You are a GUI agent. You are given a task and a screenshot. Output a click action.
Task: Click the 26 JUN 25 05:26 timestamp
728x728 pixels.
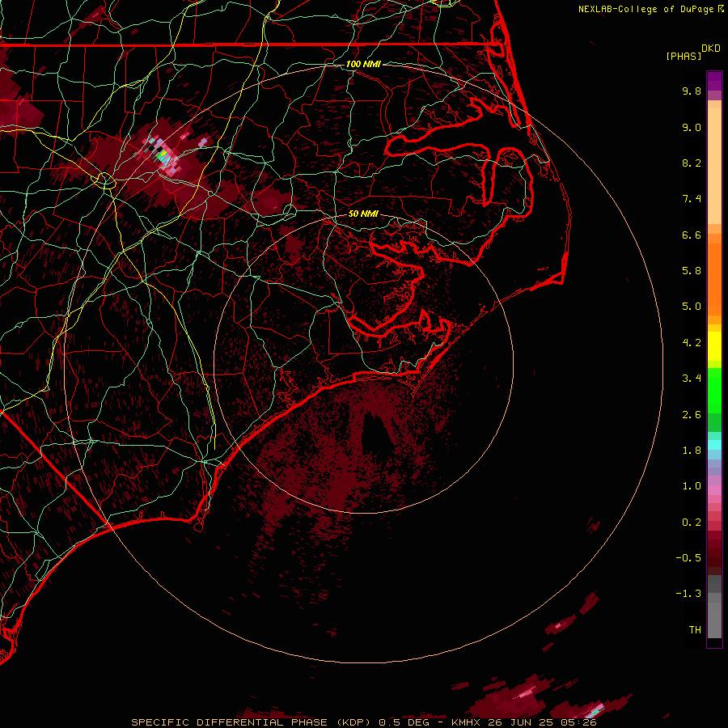[x=542, y=722]
